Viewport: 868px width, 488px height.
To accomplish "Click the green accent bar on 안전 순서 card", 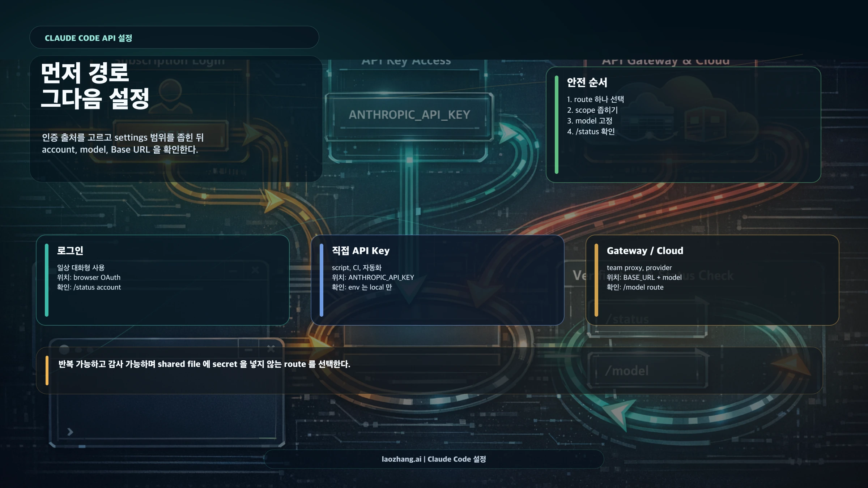I will (557, 125).
